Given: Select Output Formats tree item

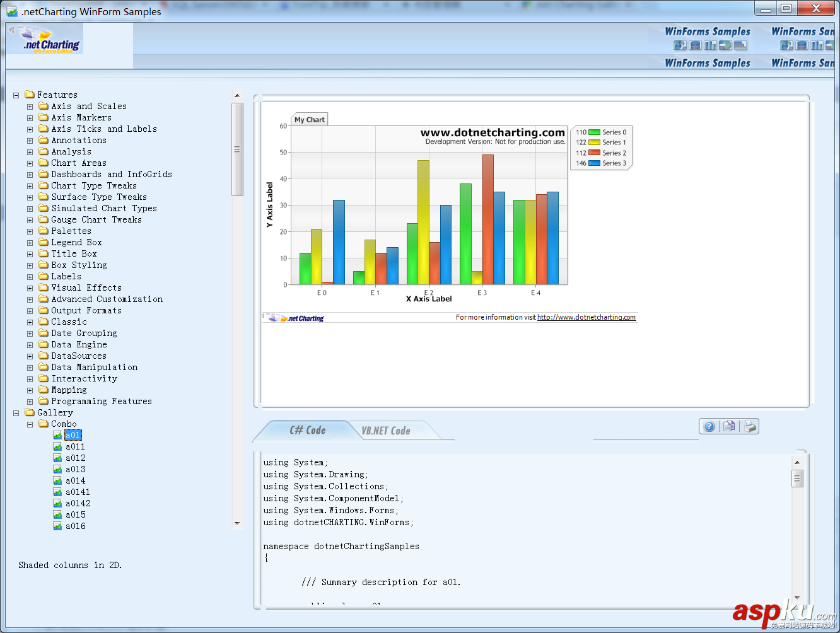Looking at the screenshot, I should point(86,310).
